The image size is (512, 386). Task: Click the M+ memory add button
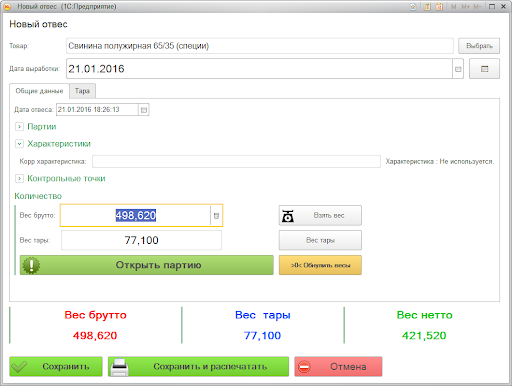pos(465,7)
